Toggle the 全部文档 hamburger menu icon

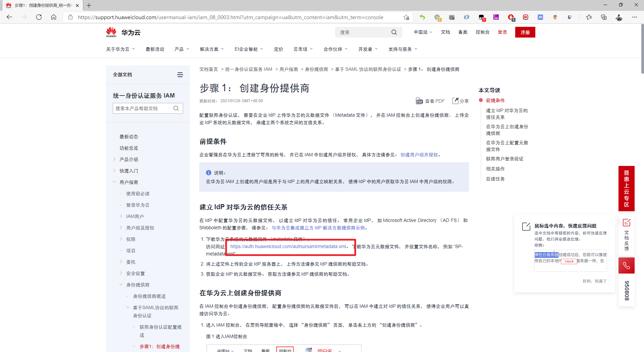[180, 75]
